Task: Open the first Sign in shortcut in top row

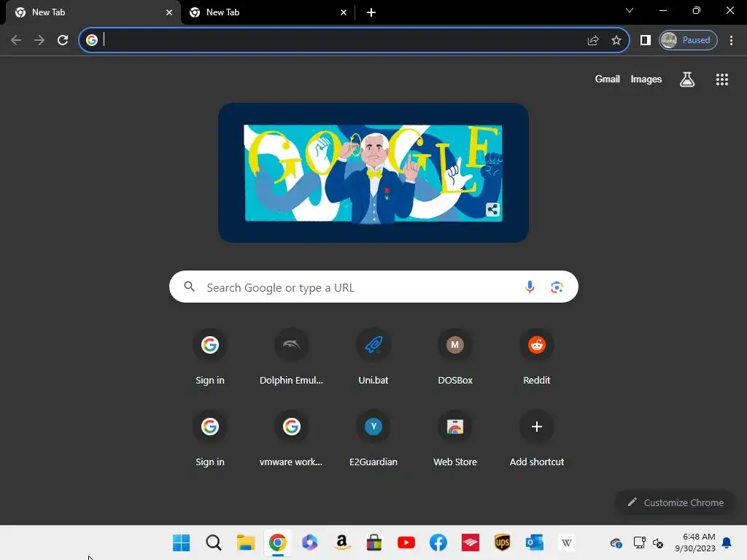Action: point(209,357)
